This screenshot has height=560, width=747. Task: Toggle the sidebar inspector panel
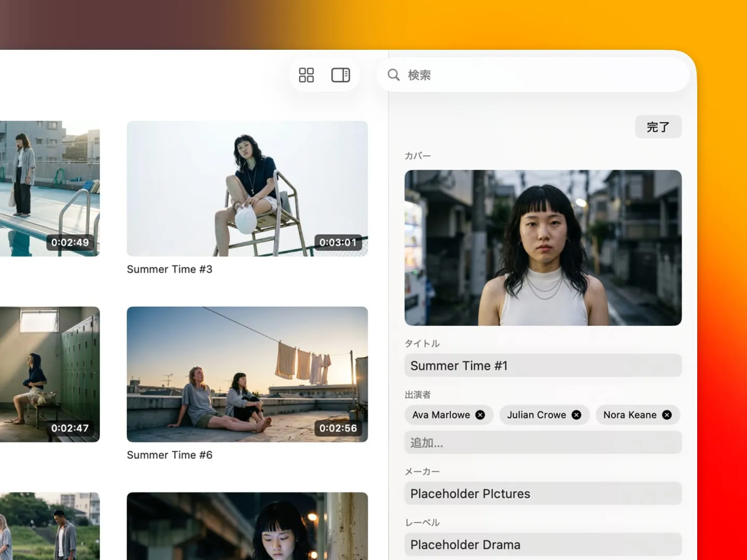(341, 75)
